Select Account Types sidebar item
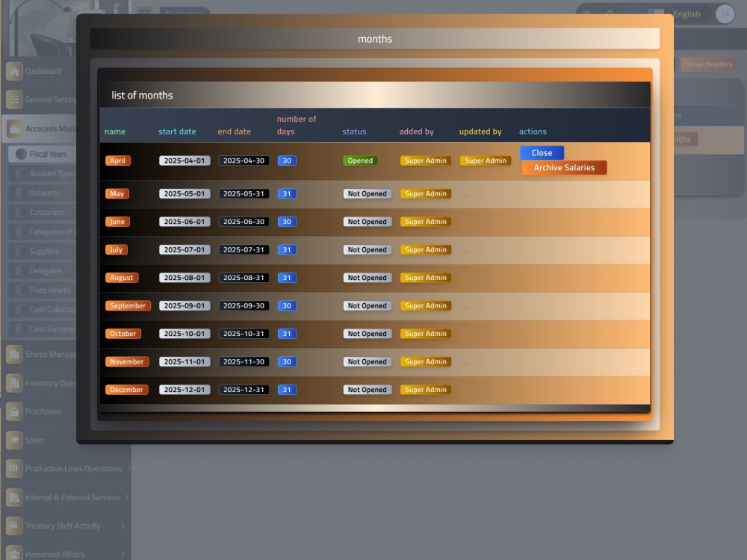The width and height of the screenshot is (747, 560). [x=43, y=173]
